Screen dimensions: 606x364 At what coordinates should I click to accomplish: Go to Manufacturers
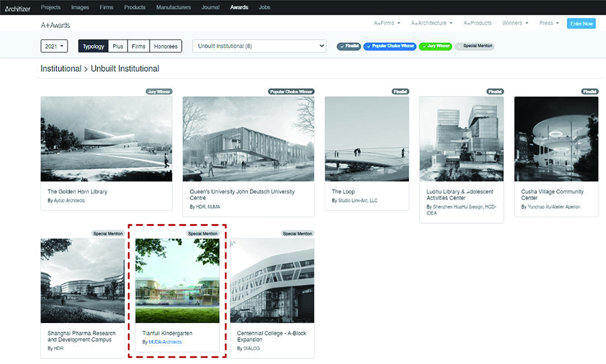point(174,8)
